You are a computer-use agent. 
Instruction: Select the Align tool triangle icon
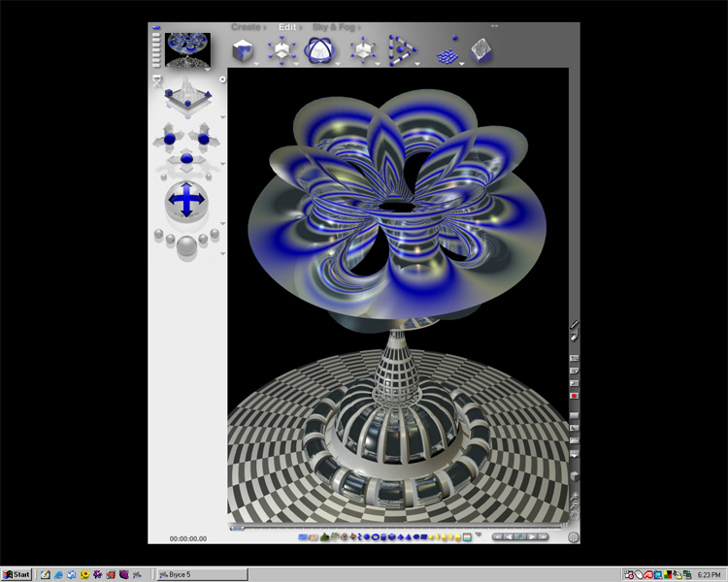point(400,50)
